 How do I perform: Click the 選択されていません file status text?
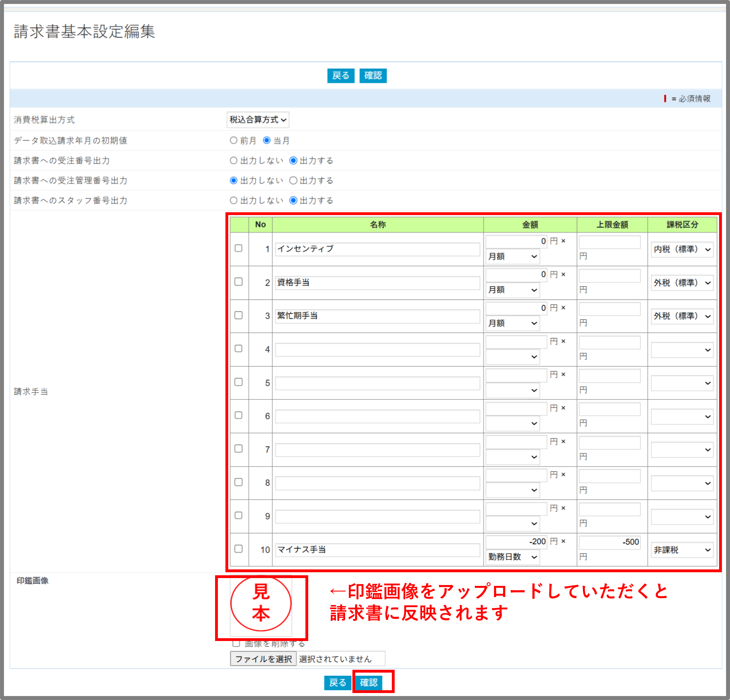335,659
